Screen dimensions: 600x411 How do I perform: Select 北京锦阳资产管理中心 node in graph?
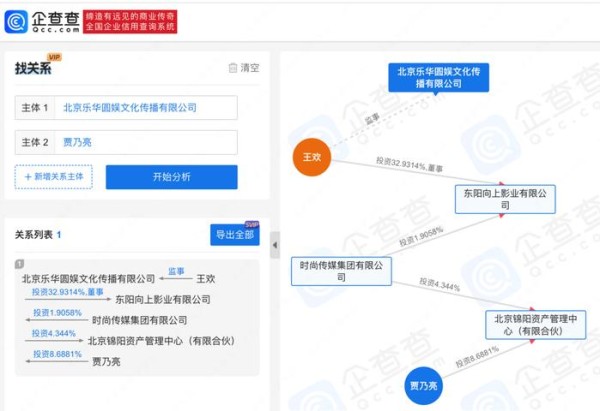[x=536, y=325]
